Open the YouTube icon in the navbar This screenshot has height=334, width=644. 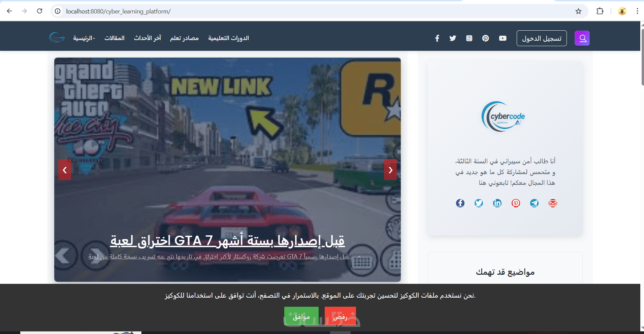point(503,38)
